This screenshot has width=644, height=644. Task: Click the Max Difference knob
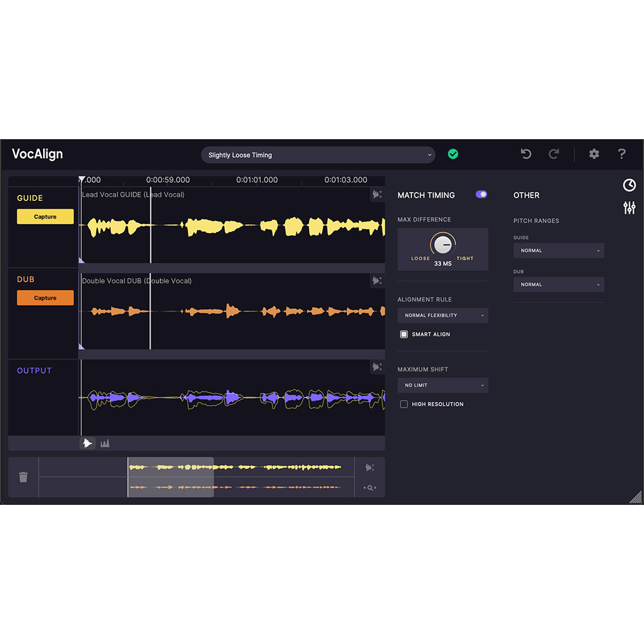(443, 244)
